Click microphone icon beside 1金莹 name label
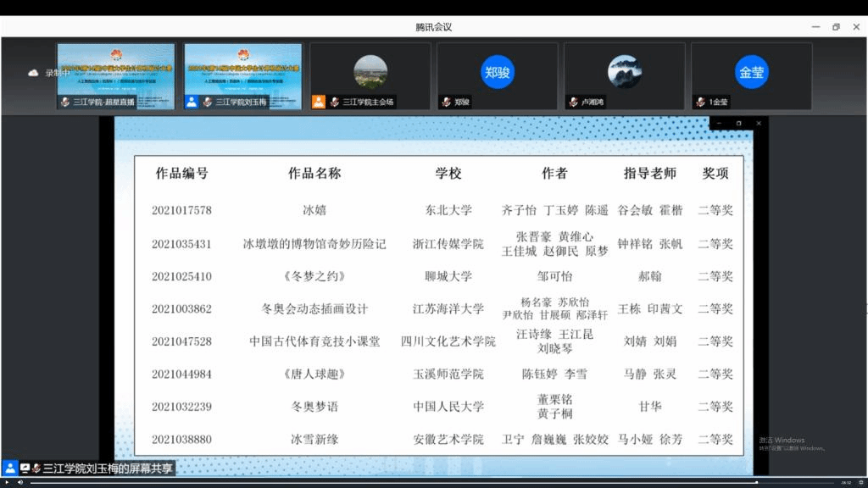 tap(700, 102)
